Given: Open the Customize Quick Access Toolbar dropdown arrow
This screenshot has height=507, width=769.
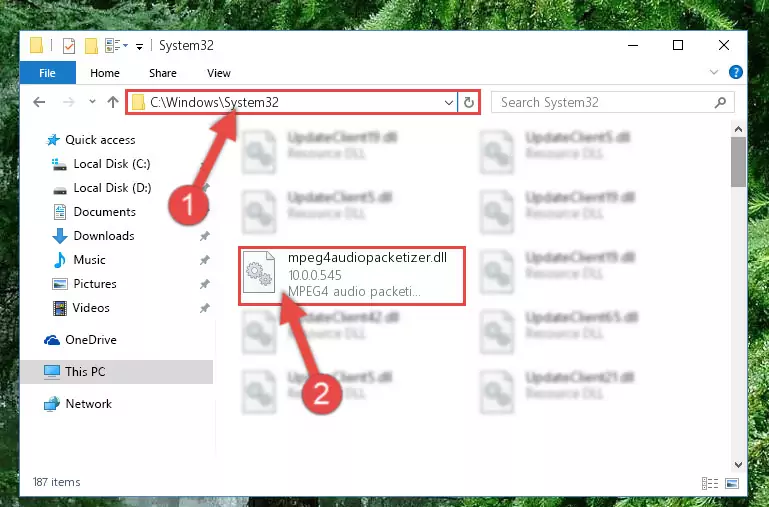Looking at the screenshot, I should tap(140, 47).
